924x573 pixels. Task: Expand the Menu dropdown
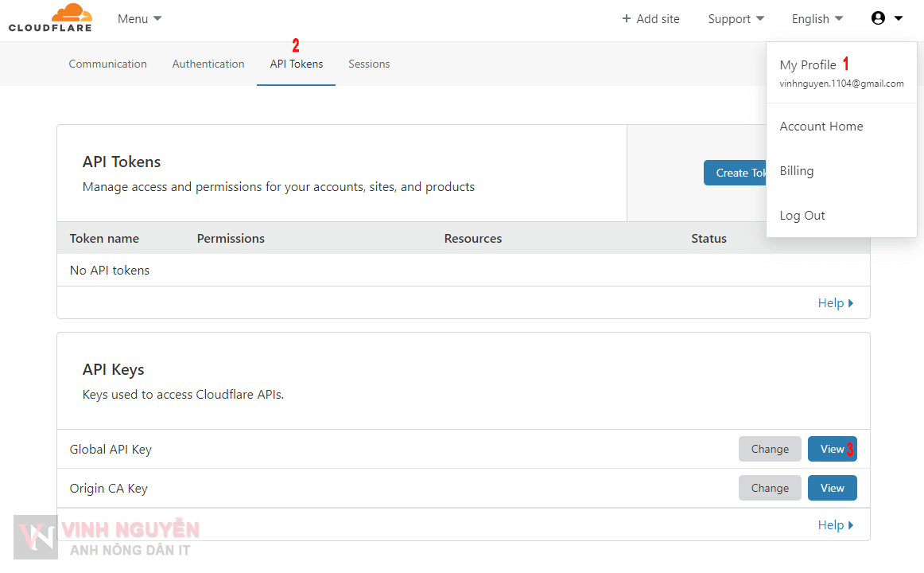coord(140,19)
